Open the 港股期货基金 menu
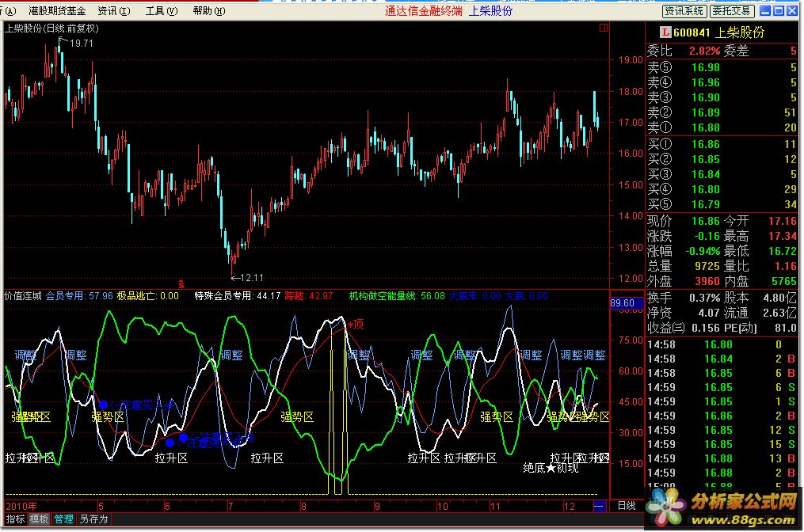This screenshot has width=804, height=532. point(57,11)
